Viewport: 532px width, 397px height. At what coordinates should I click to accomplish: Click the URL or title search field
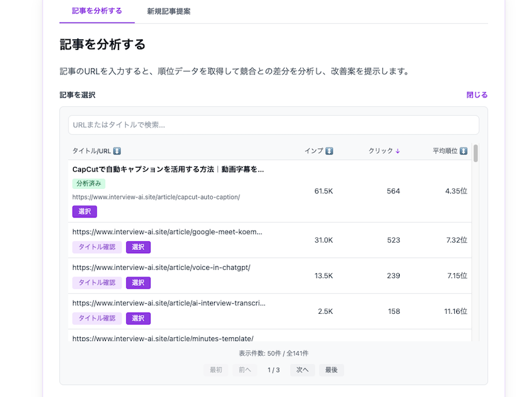click(x=273, y=125)
